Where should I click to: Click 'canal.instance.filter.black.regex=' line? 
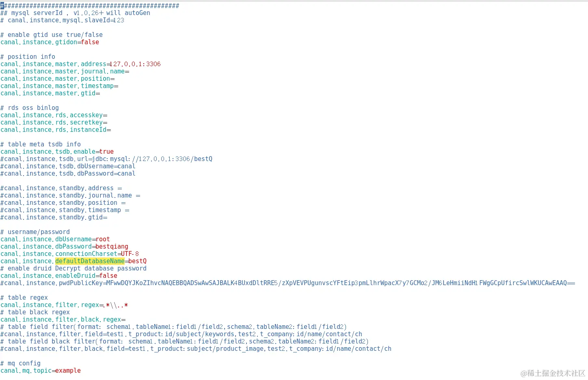click(63, 320)
